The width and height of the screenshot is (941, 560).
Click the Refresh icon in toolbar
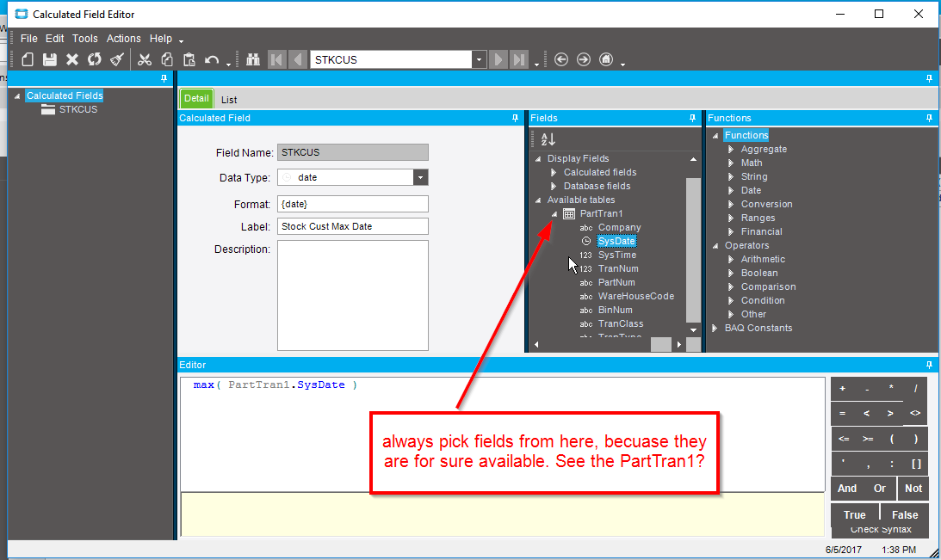[94, 59]
